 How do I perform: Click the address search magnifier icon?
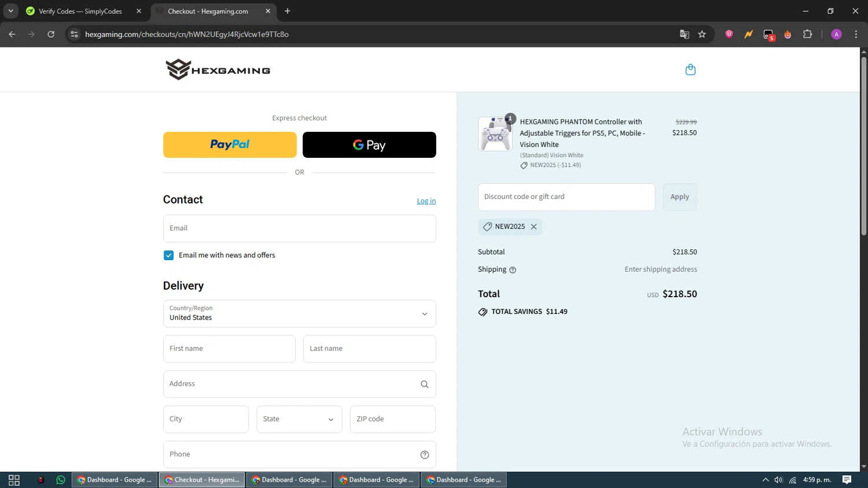click(424, 385)
